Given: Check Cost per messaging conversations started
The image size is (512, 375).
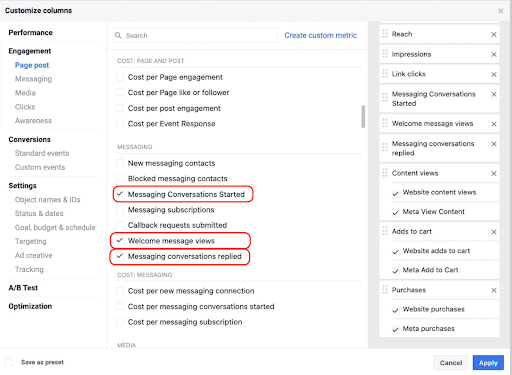Looking at the screenshot, I should click(120, 306).
